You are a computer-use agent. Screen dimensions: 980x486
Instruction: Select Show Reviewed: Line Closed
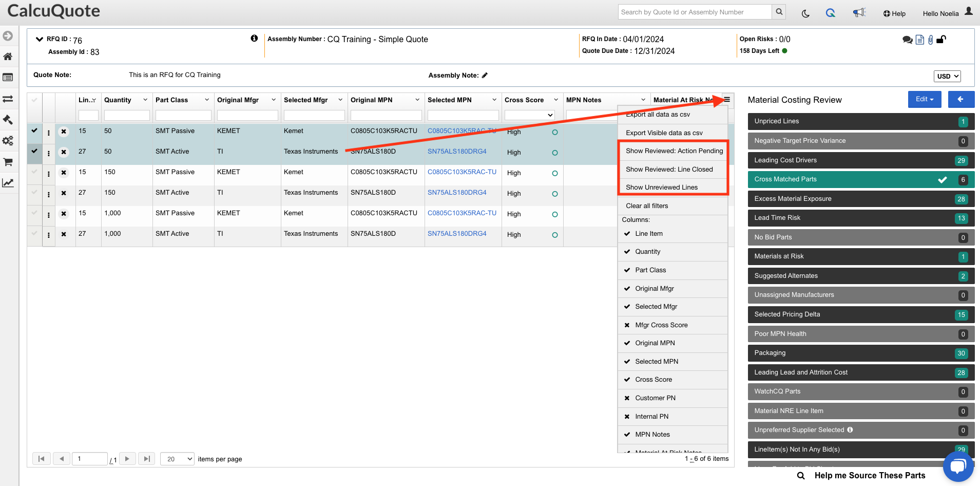(x=672, y=169)
